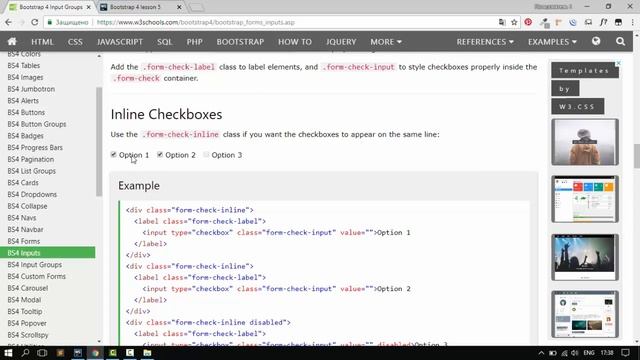
Task: Open the JQUERY menu item
Action: click(x=341, y=42)
